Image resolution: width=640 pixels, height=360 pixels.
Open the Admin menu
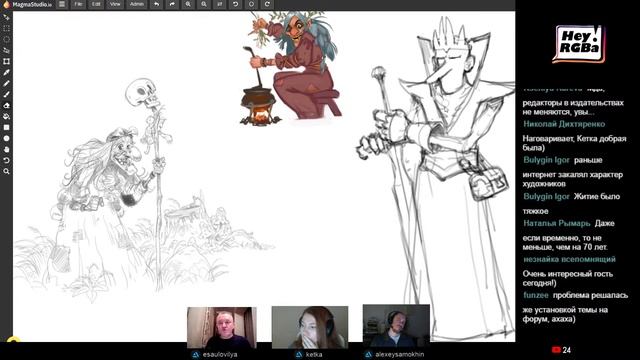[137, 4]
